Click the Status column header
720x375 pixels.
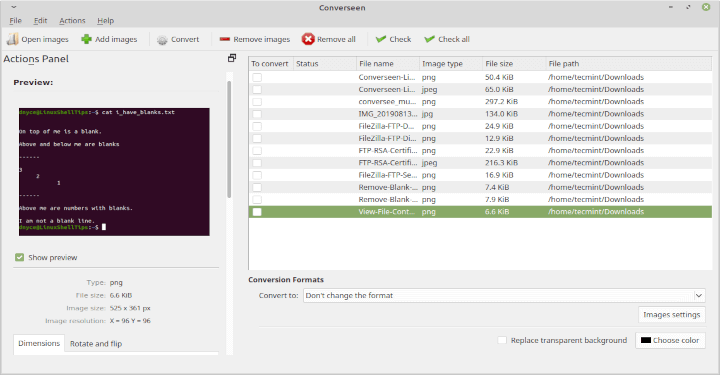click(325, 63)
